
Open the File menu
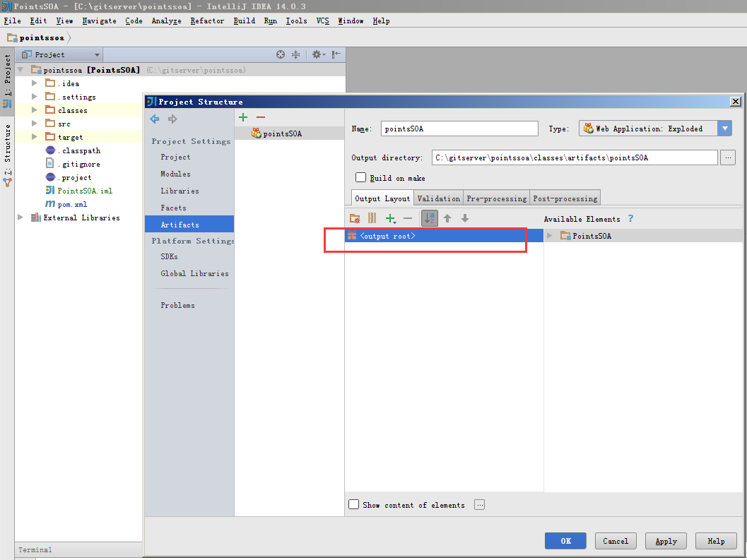pyautogui.click(x=13, y=21)
